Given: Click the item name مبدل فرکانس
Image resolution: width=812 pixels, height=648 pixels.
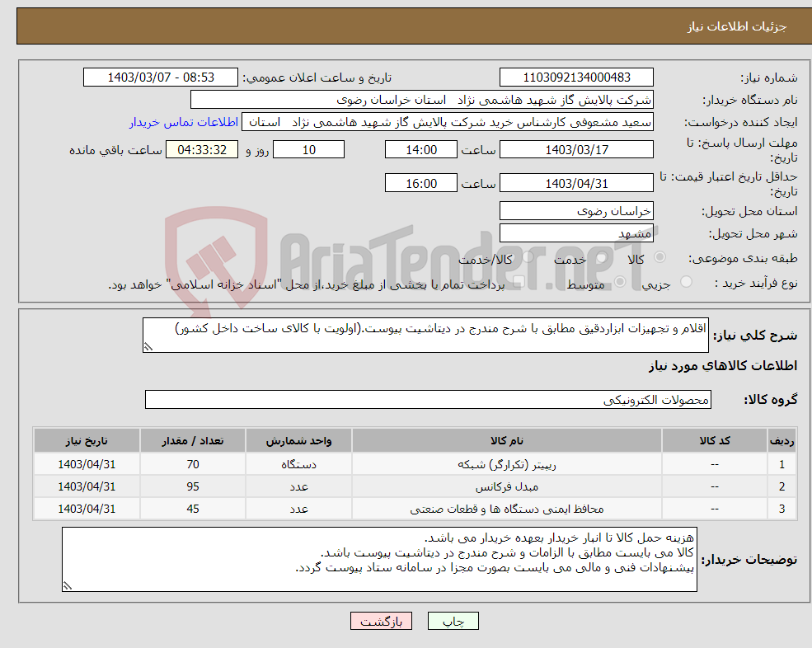Looking at the screenshot, I should (506, 487).
